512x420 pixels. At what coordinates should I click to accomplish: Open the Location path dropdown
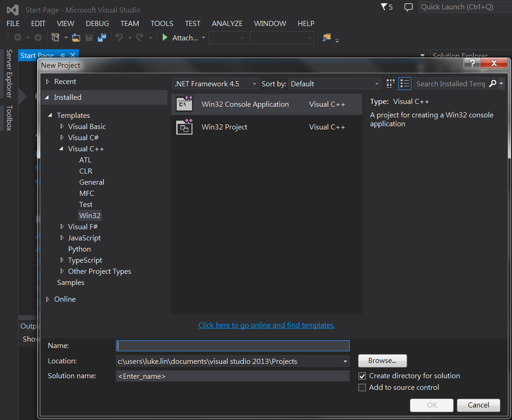[345, 362]
